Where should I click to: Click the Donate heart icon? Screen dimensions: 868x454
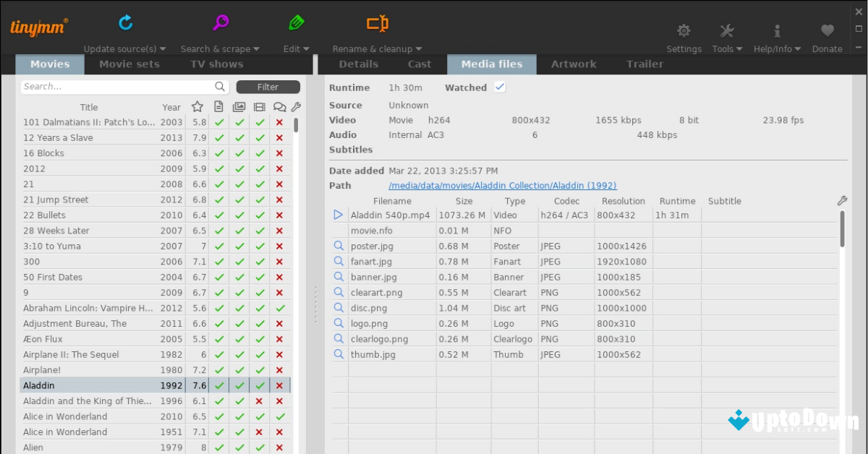pyautogui.click(x=826, y=30)
